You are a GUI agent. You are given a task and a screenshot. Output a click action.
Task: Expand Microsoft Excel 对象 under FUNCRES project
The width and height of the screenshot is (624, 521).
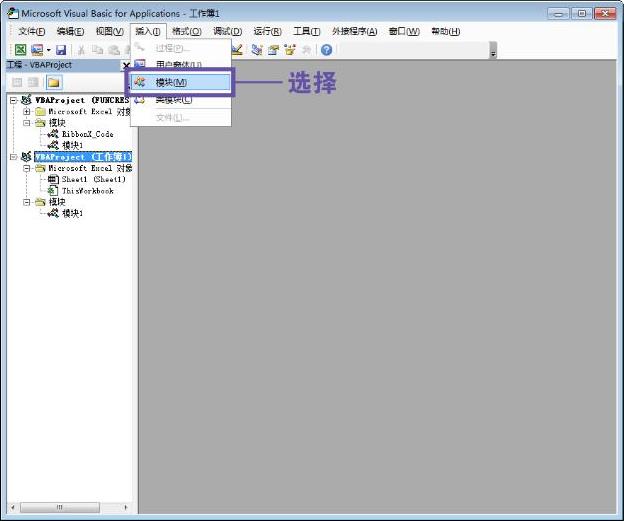point(26,111)
